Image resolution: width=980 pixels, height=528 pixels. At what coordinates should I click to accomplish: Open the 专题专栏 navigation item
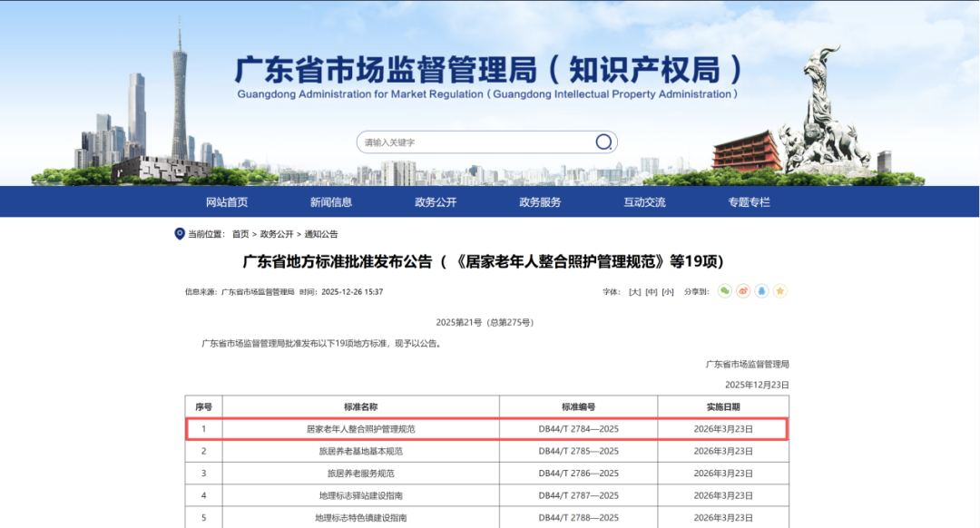click(x=749, y=202)
